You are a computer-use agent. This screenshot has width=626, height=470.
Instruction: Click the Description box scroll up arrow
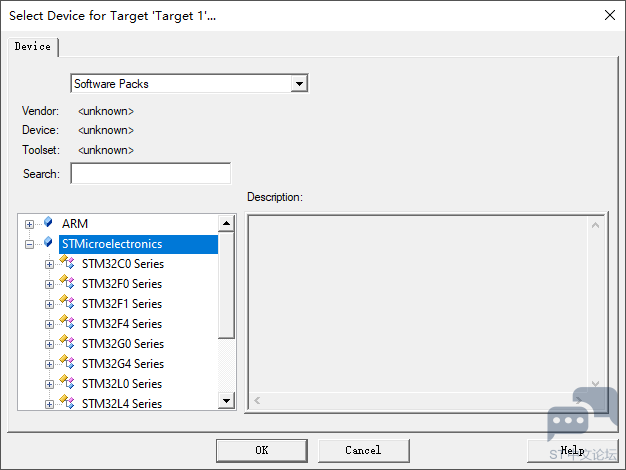[595, 225]
